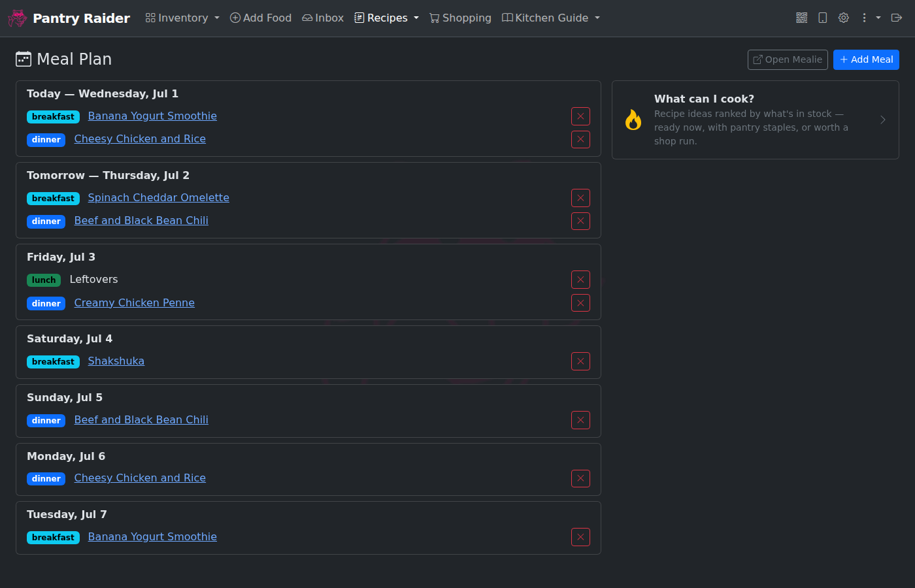Viewport: 915px width, 588px height.
Task: Go to the Shopping page
Action: (460, 18)
